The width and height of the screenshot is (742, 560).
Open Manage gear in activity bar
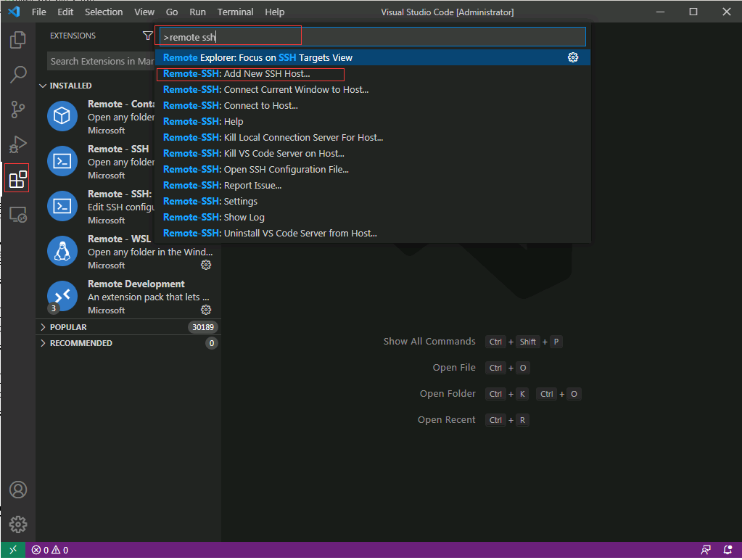pos(18,524)
